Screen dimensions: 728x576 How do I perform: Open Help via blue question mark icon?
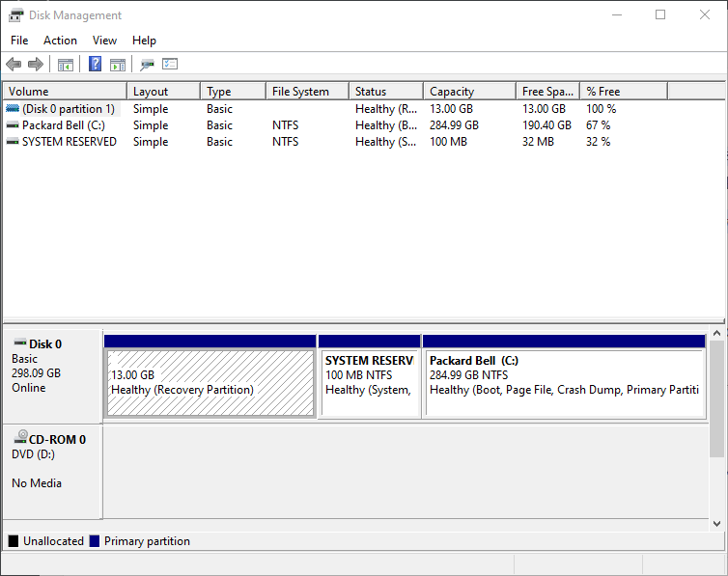pos(95,65)
